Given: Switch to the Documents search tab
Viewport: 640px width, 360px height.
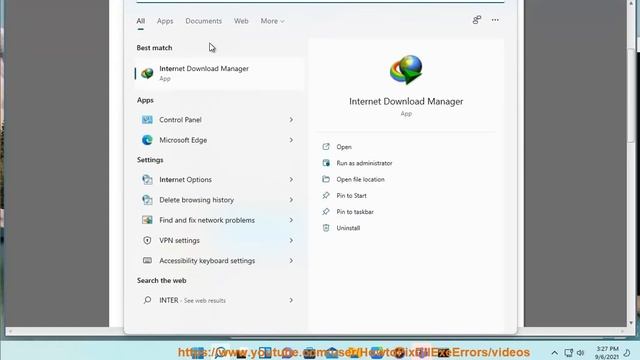Looking at the screenshot, I should click(203, 21).
